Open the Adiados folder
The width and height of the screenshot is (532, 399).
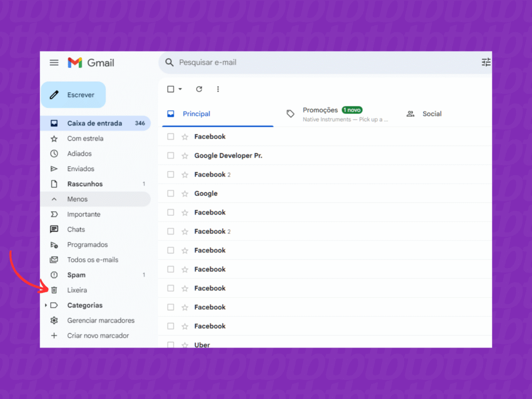coord(96,154)
